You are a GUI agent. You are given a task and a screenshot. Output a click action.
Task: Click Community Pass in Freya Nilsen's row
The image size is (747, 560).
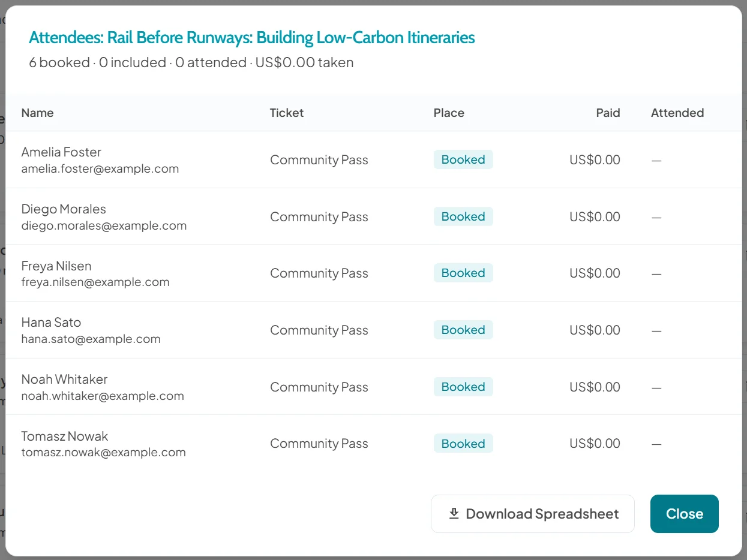(319, 273)
